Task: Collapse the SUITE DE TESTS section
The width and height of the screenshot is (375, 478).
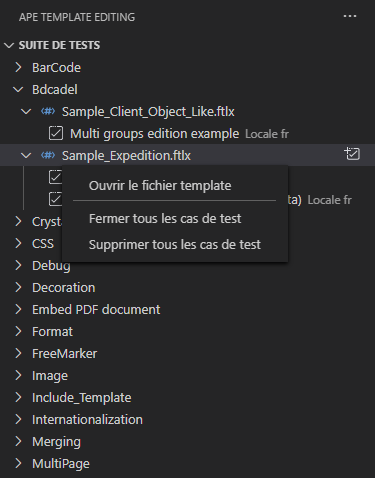Action: [9, 45]
